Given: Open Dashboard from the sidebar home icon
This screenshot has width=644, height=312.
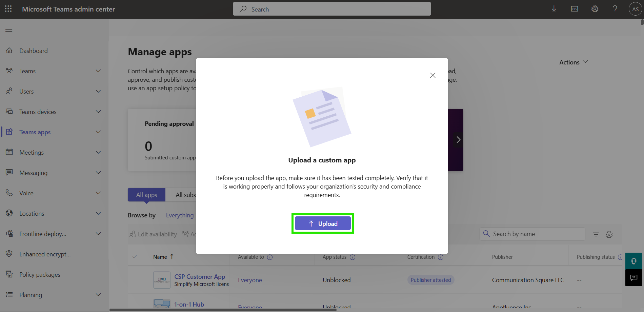Looking at the screenshot, I should point(9,50).
